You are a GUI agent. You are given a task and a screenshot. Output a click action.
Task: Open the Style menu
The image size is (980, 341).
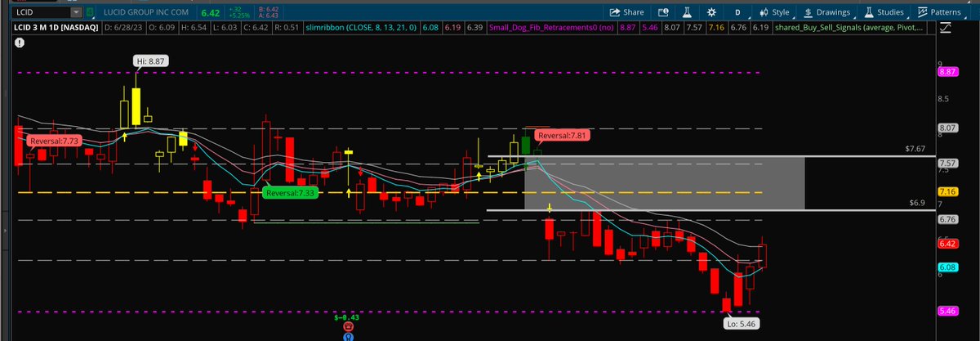coord(774,12)
